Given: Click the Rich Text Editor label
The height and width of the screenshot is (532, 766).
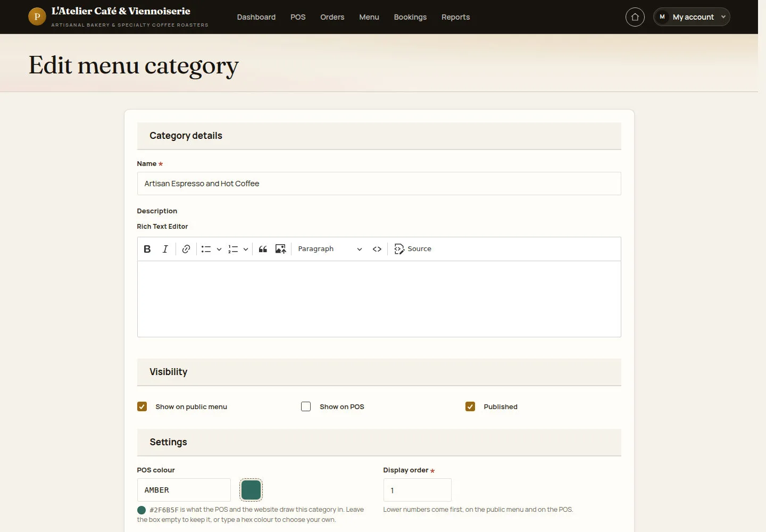Looking at the screenshot, I should [162, 226].
